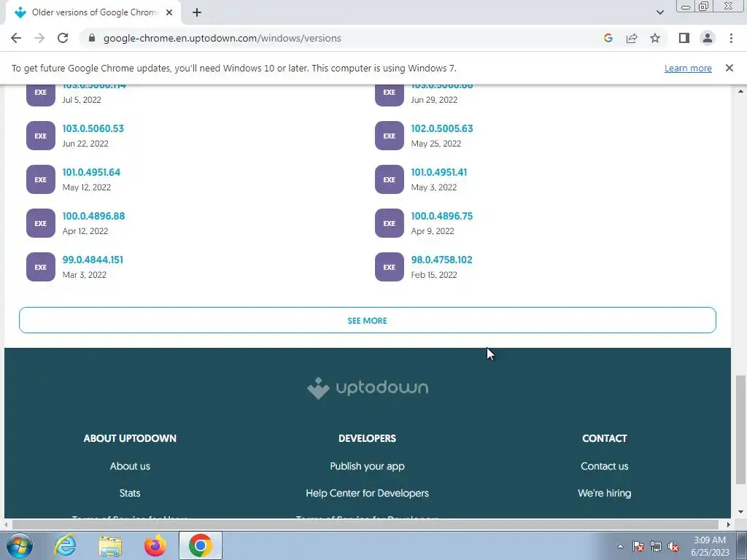Screen dimensions: 747x560
Task: Open the side panel icon
Action: point(684,38)
